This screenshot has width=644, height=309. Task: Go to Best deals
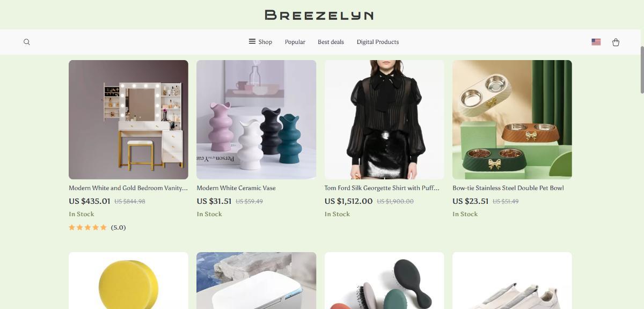(331, 42)
